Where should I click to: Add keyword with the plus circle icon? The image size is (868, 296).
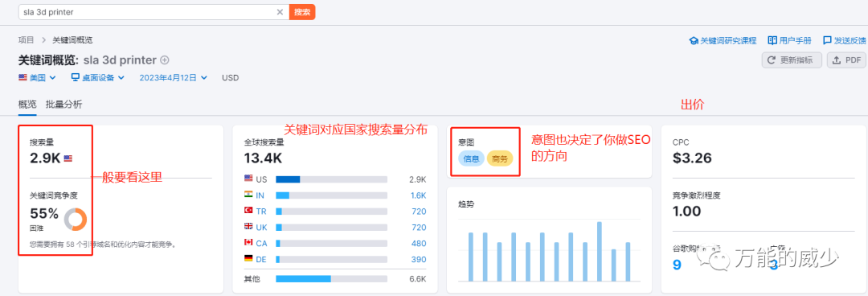click(x=165, y=60)
